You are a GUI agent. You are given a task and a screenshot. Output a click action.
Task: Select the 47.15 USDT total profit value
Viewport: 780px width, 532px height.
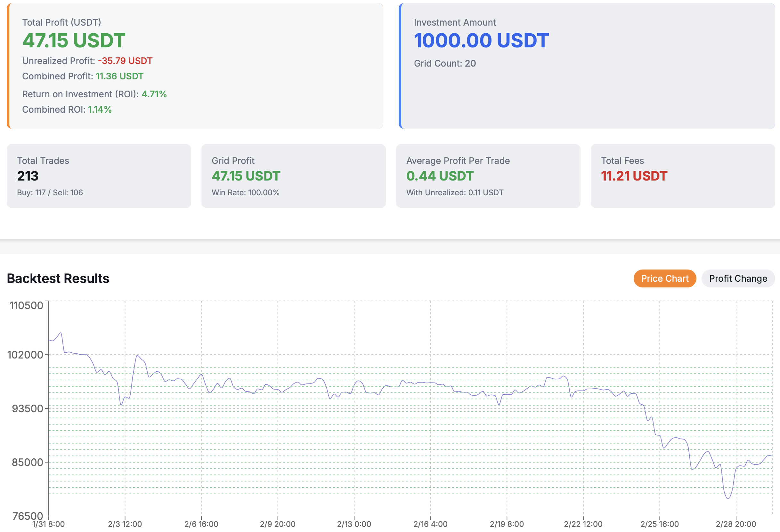74,41
